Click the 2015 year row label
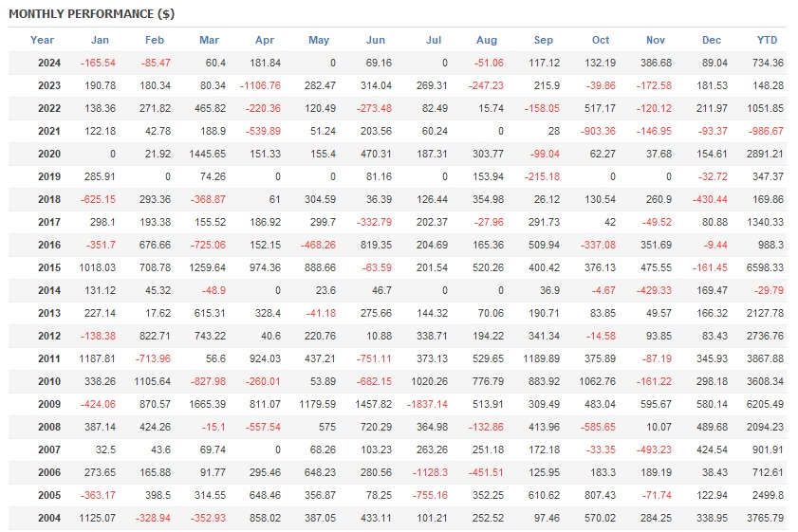This screenshot has width=798, height=532. coord(48,267)
